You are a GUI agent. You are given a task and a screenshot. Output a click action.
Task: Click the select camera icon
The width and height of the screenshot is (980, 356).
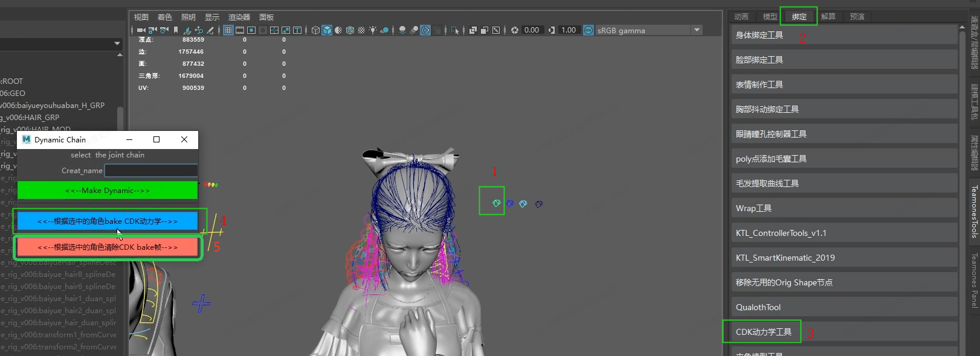[141, 30]
